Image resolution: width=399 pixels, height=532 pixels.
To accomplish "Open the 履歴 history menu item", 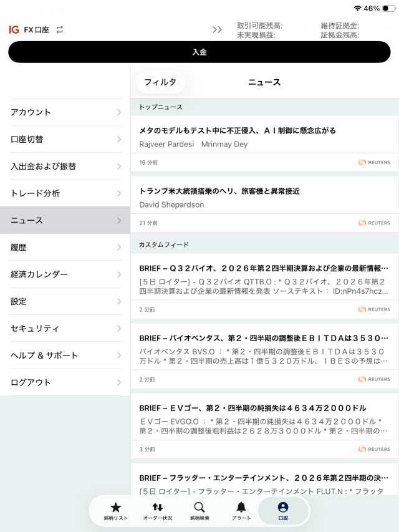I will tap(65, 248).
